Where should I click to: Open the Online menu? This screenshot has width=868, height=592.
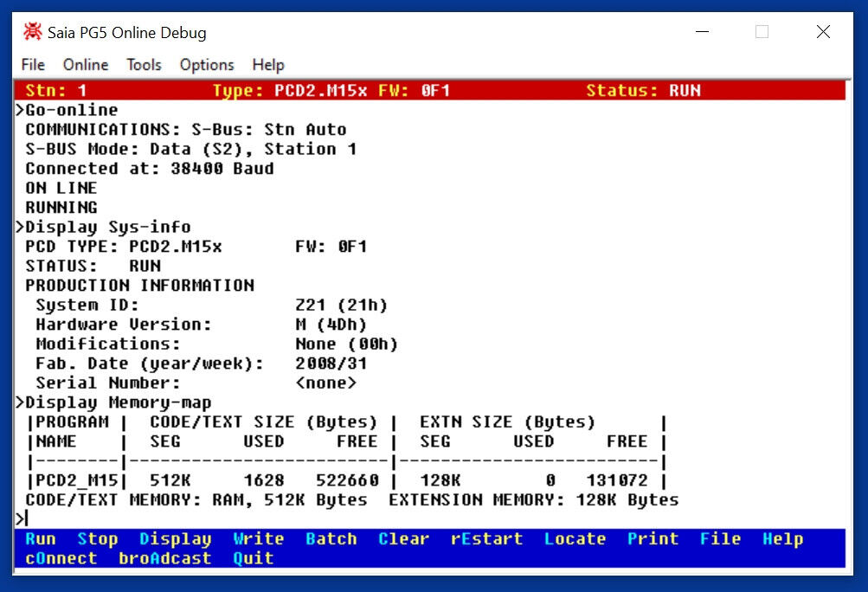86,65
